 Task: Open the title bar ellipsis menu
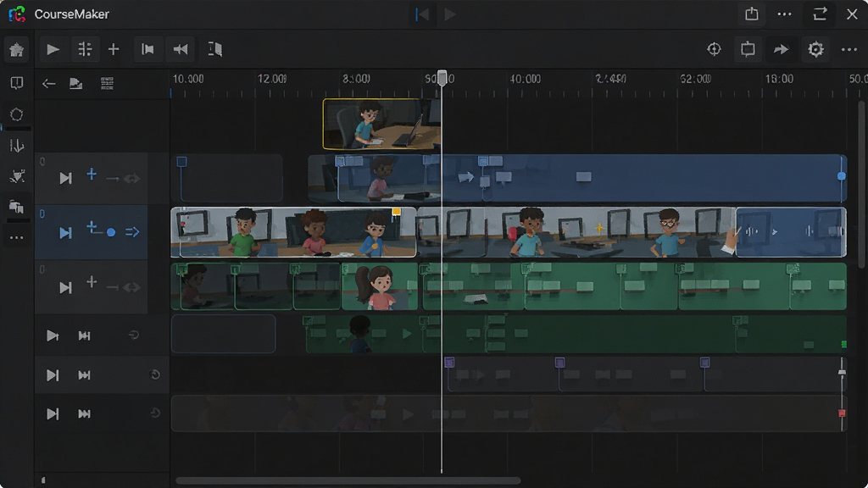pyautogui.click(x=784, y=14)
